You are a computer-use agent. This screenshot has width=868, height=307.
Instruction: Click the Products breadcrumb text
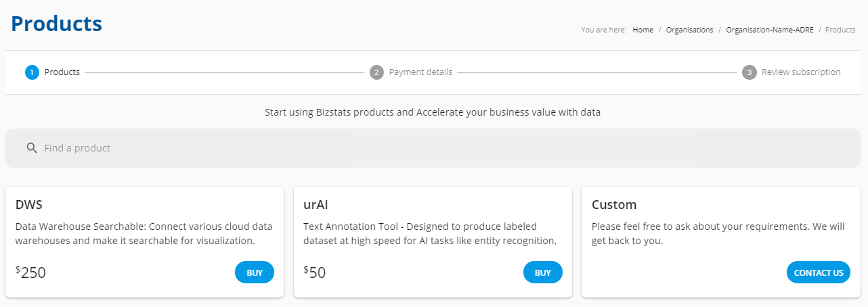840,30
